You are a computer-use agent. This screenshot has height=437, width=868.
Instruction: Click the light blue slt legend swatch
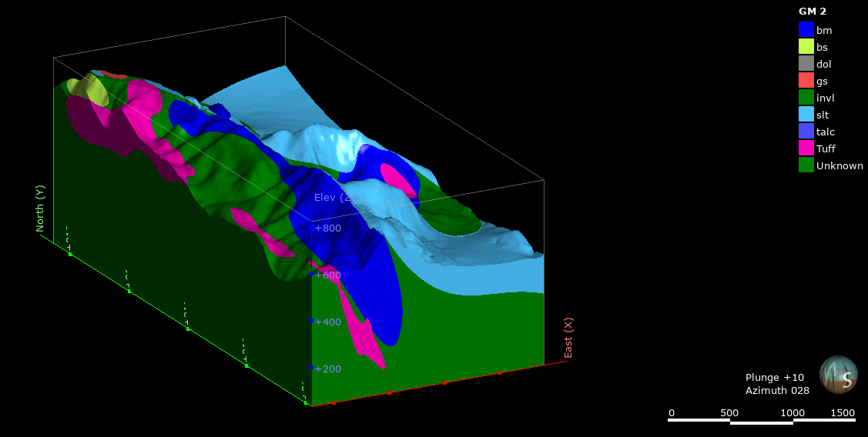806,114
